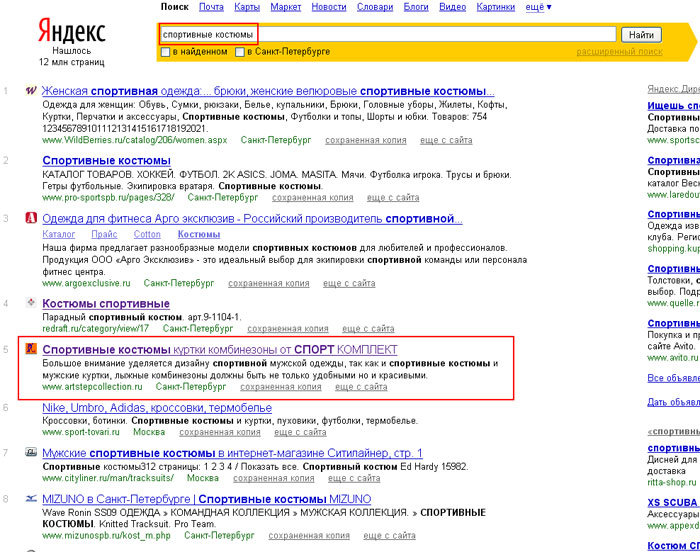700x552 pixels.
Task: Click the Cotton sitelink under Argo result
Action: click(147, 234)
